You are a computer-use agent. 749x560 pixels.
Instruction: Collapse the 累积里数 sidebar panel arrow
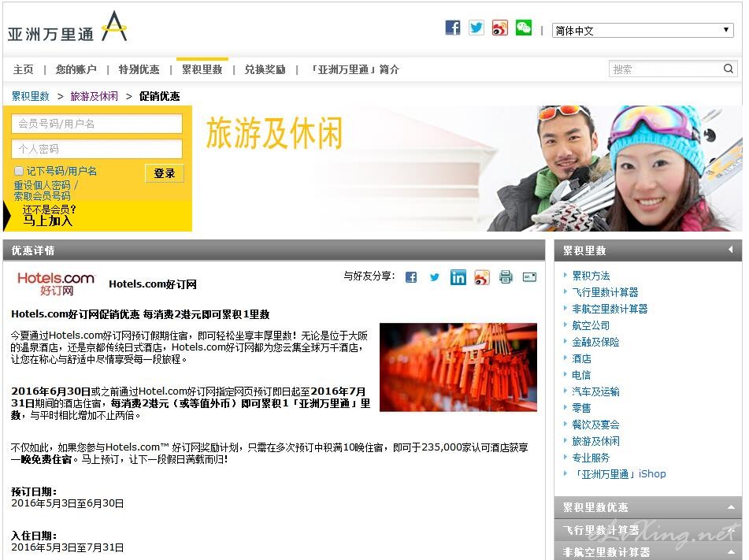click(x=730, y=250)
